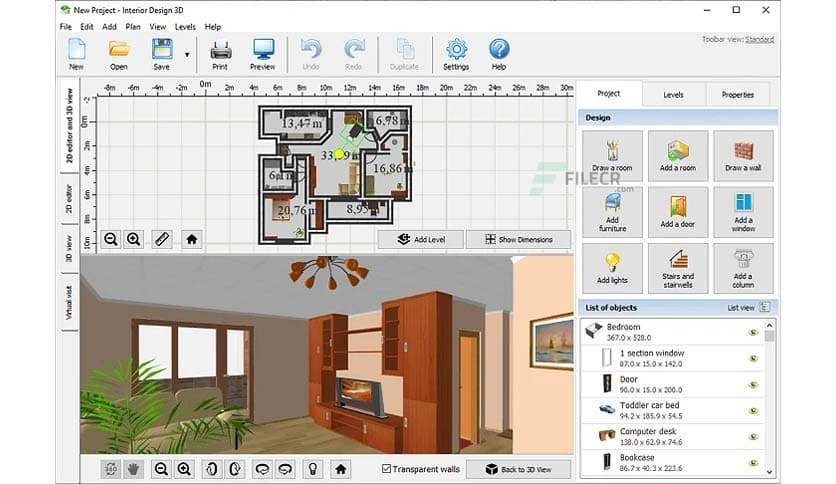Create a New project from toolbar
The height and width of the screenshot is (484, 836).
point(76,54)
